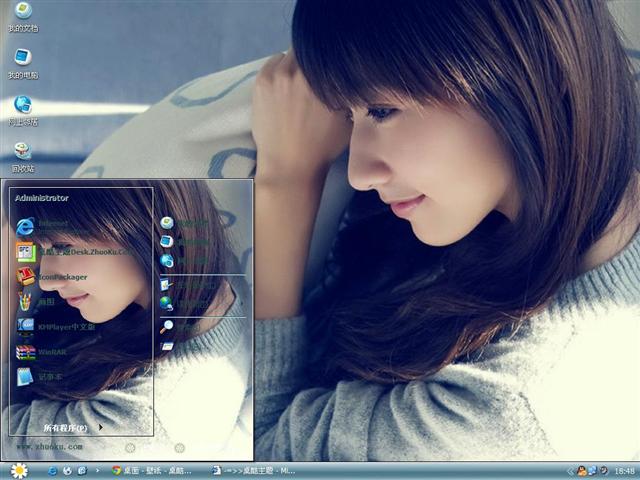Click the right round button at Start menu bottom
The image size is (640, 480).
tap(180, 448)
